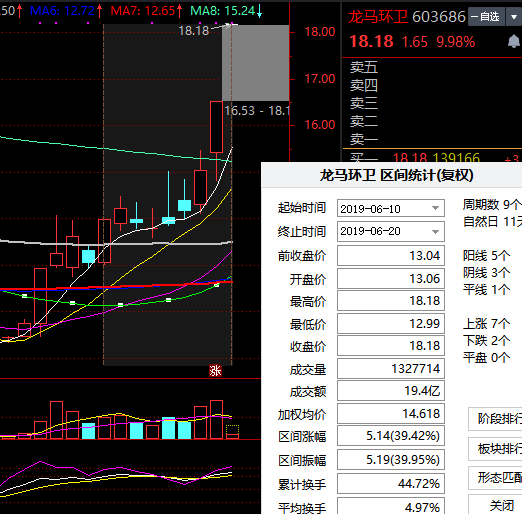Viewport: 522px width, 514px height.
Task: Click the gray selection range box on chart
Action: coord(255,63)
